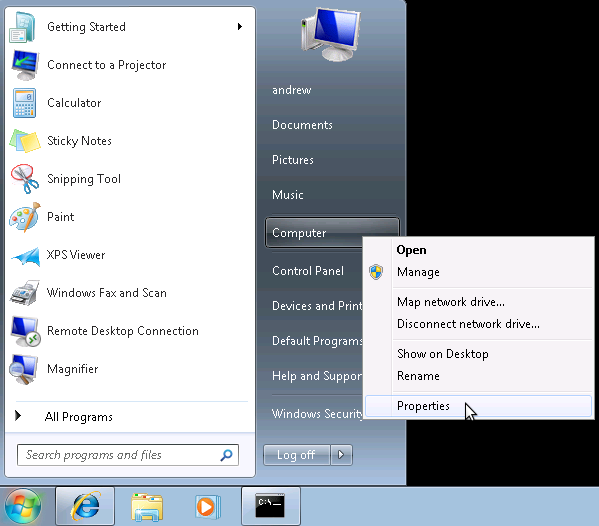Click the "Calculator" label
Viewport: 599px width, 526px height.
click(74, 103)
